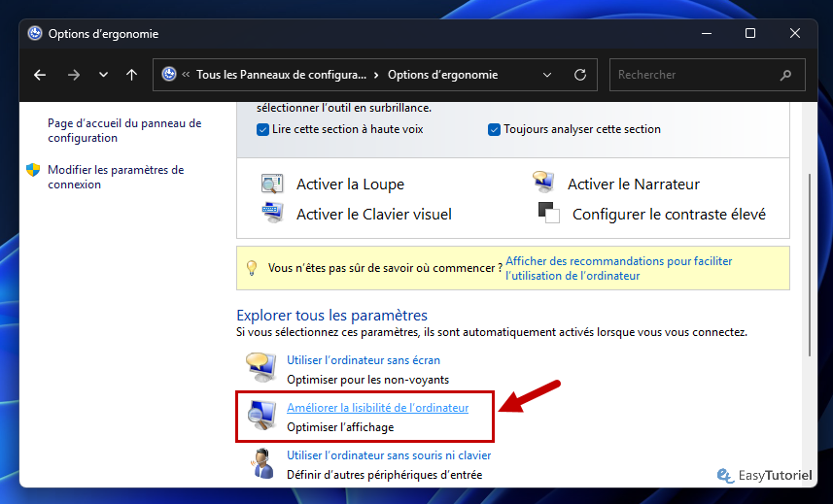Select 'Options d'ergonomie' breadcrumb
The image size is (833, 504).
tap(442, 75)
